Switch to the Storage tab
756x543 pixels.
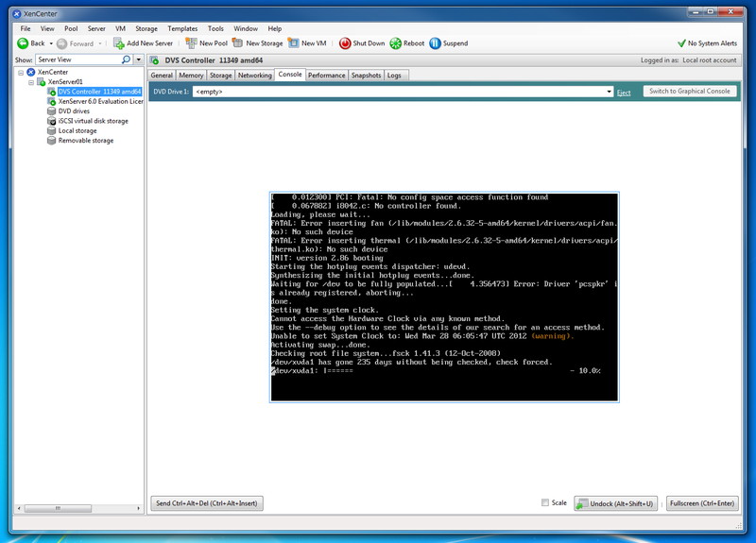click(x=221, y=76)
